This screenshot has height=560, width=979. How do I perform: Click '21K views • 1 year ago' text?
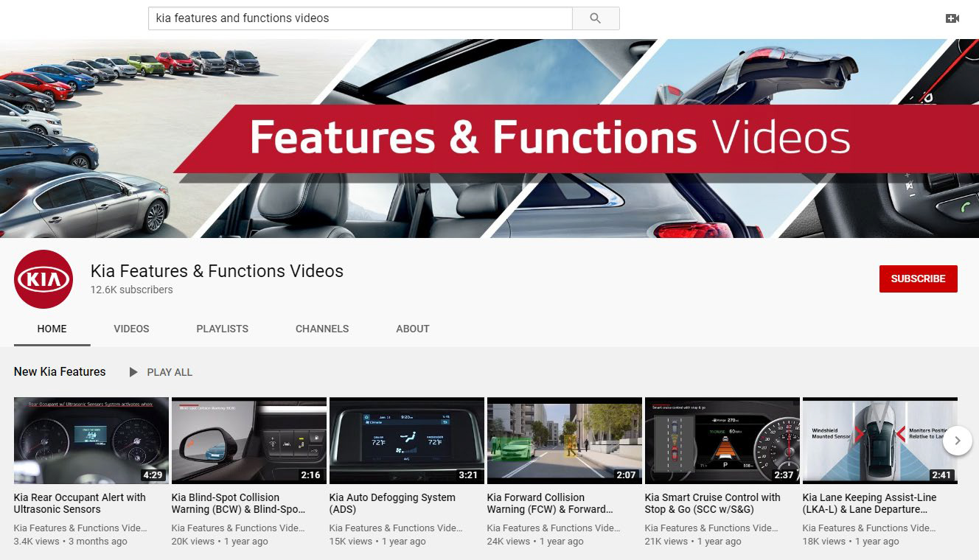click(693, 541)
